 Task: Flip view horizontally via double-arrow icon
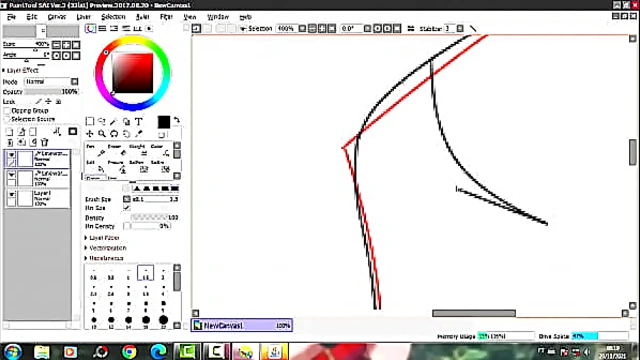coord(411,28)
